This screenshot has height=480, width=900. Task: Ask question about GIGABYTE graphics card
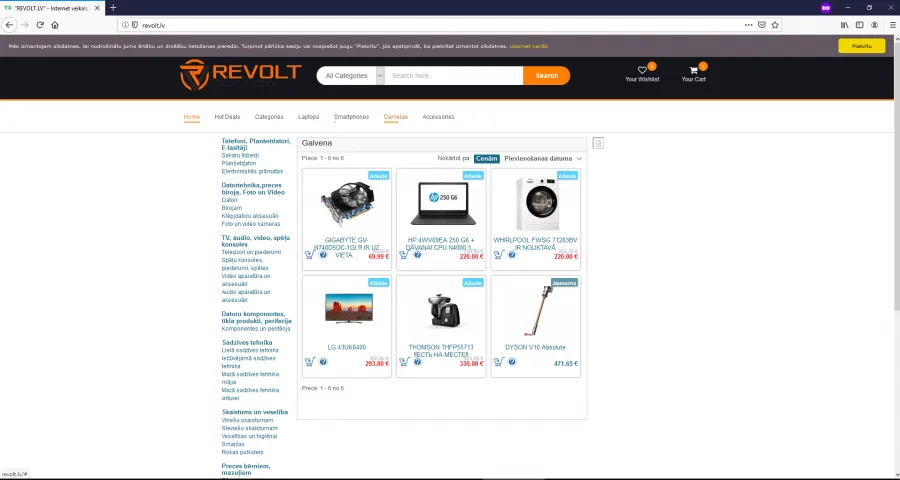tap(323, 254)
